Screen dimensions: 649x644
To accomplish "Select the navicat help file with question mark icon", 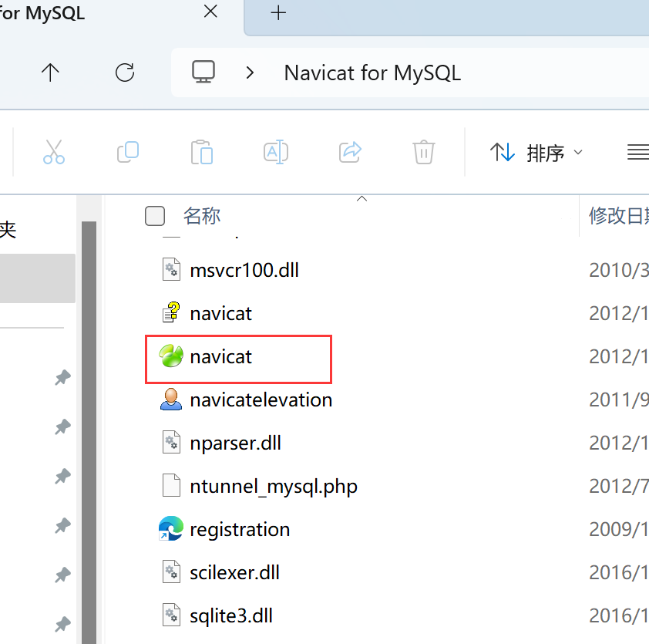I will point(171,312).
